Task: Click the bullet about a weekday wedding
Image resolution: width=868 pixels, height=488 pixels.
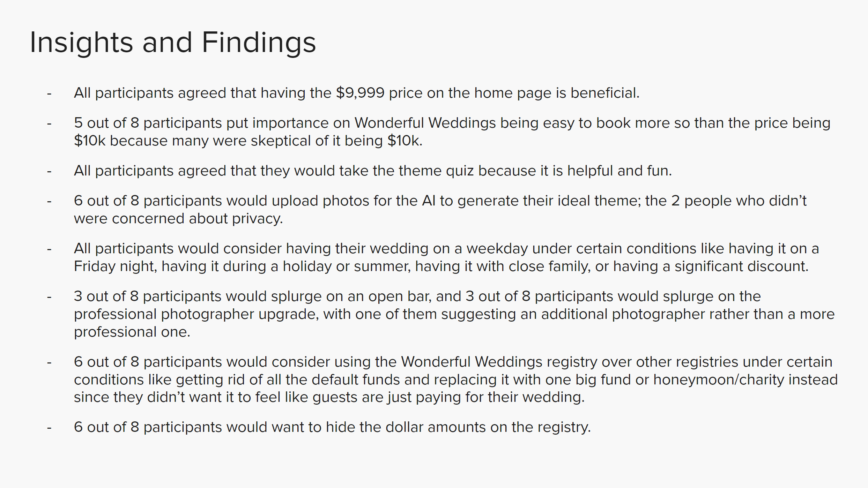Action: 446,257
